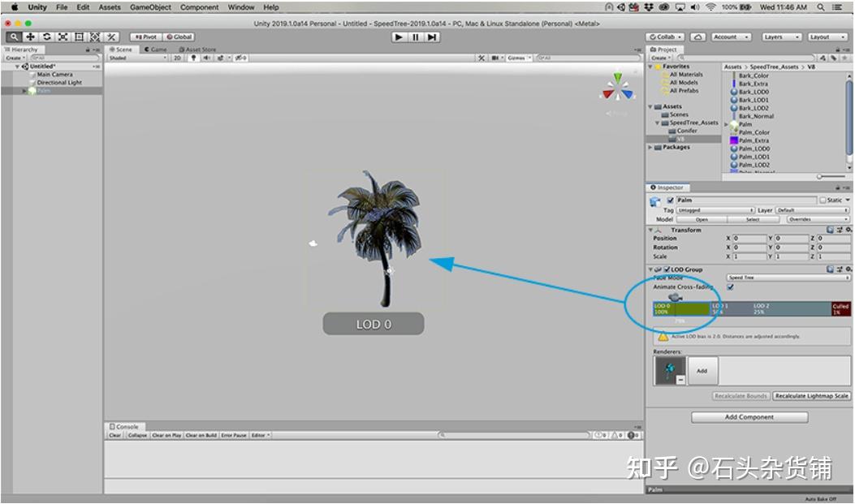The height and width of the screenshot is (504, 855).
Task: Select the Scale tool
Action: click(63, 37)
